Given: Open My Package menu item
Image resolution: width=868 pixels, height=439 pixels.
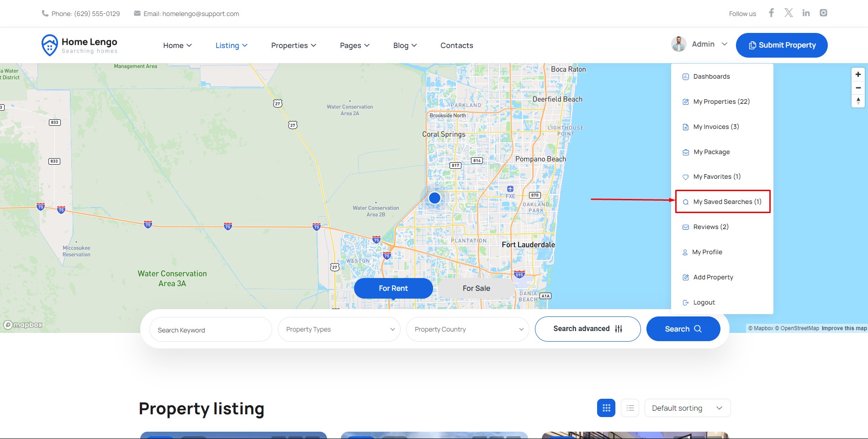Looking at the screenshot, I should 711,152.
